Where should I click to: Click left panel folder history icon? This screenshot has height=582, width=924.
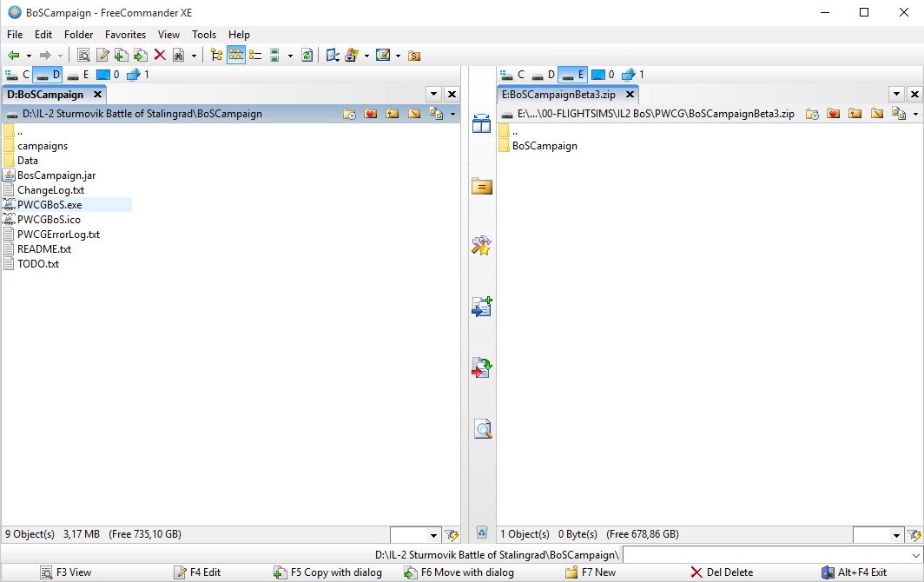click(x=349, y=114)
